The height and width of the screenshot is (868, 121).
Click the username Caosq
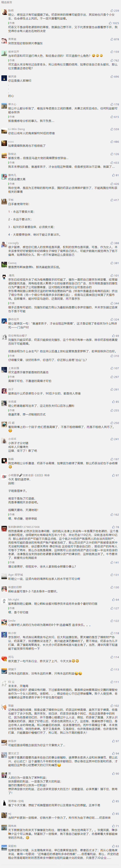click(x=12, y=263)
